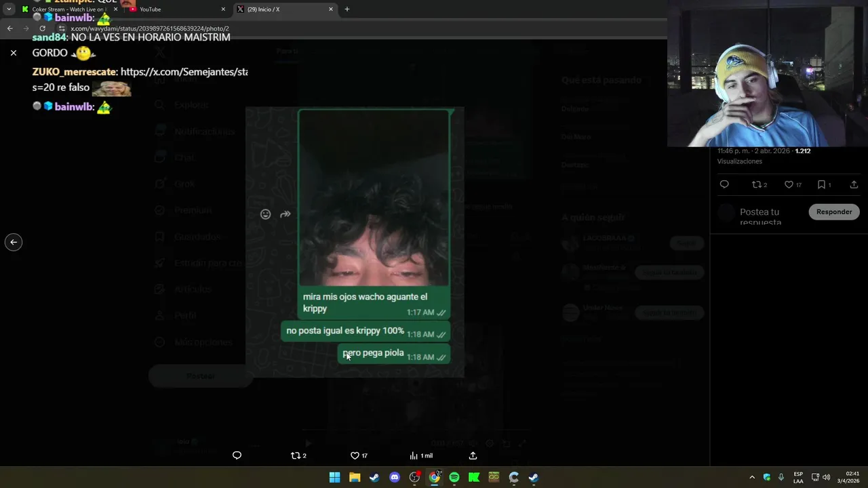Open a new browser tab

347,9
